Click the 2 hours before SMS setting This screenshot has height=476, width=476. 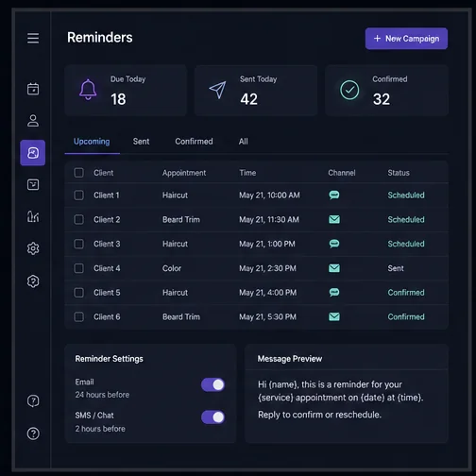click(100, 429)
